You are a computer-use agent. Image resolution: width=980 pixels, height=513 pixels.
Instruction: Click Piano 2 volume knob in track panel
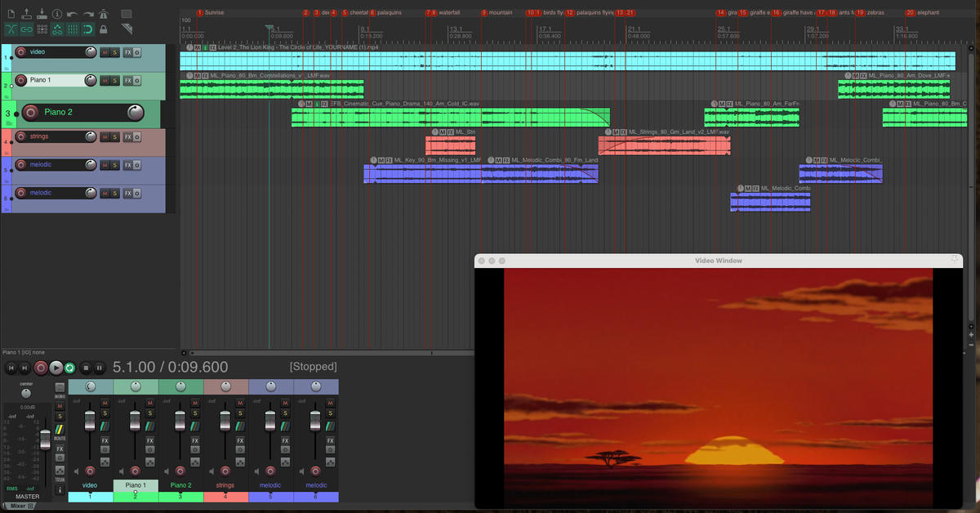136,113
